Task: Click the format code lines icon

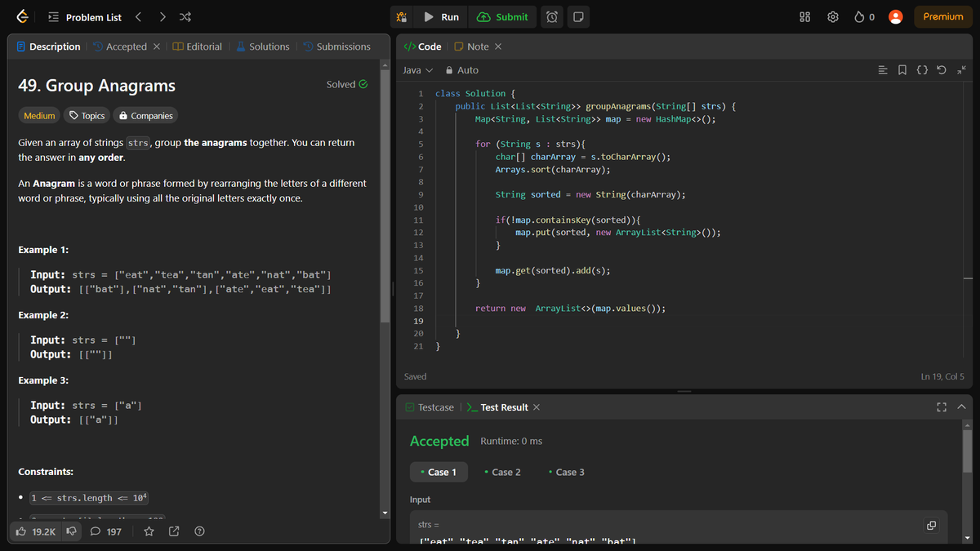Action: click(x=883, y=70)
